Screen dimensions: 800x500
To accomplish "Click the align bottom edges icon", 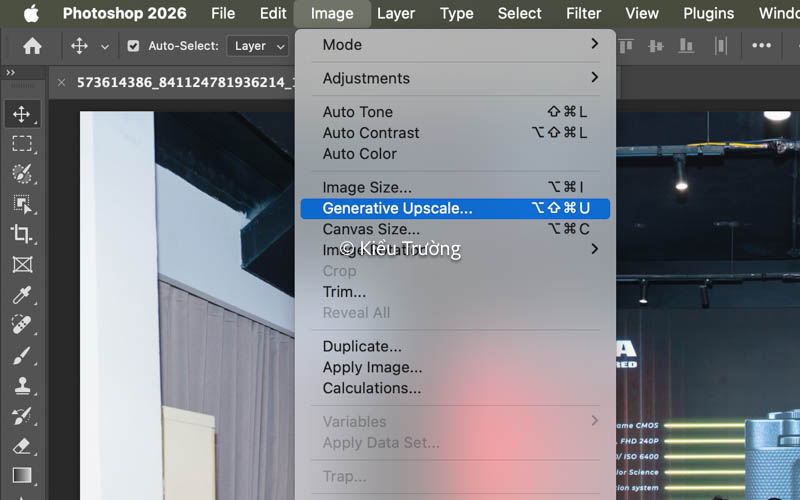I will point(686,46).
